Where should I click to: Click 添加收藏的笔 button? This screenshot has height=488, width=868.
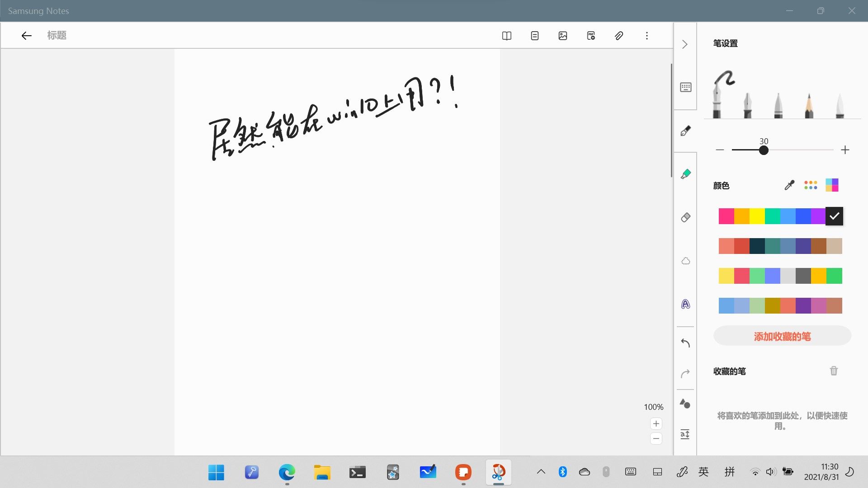[x=782, y=336]
